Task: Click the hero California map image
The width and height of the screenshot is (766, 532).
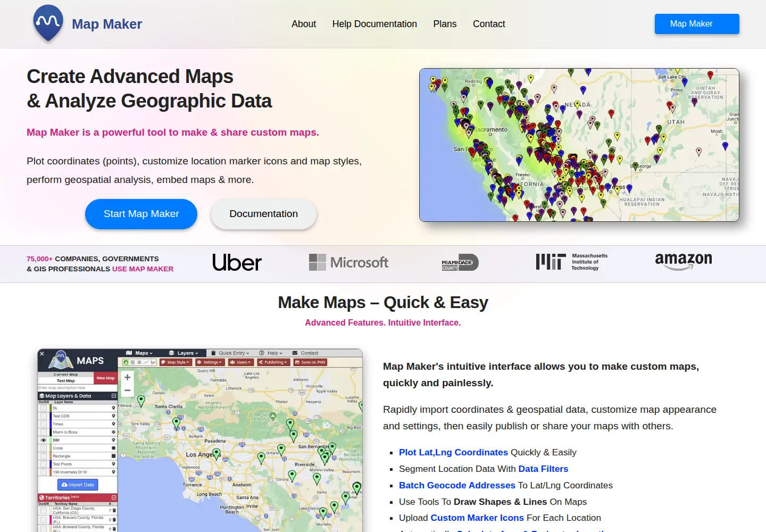Action: click(x=579, y=145)
